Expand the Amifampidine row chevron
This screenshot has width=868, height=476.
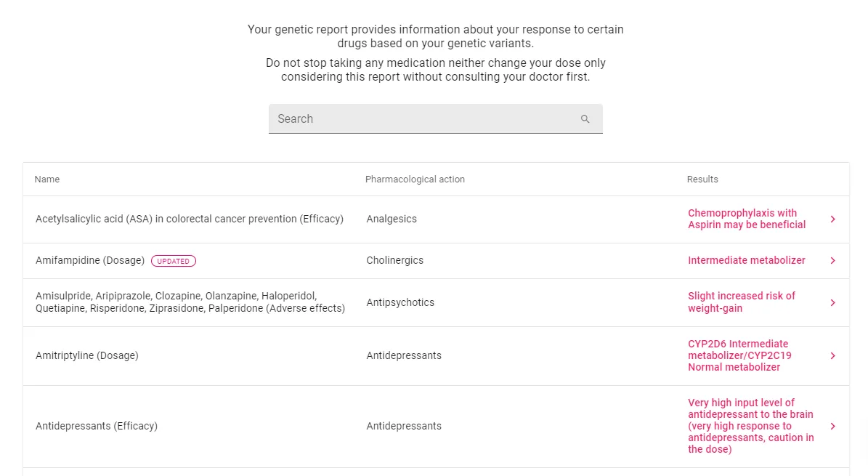tap(832, 260)
